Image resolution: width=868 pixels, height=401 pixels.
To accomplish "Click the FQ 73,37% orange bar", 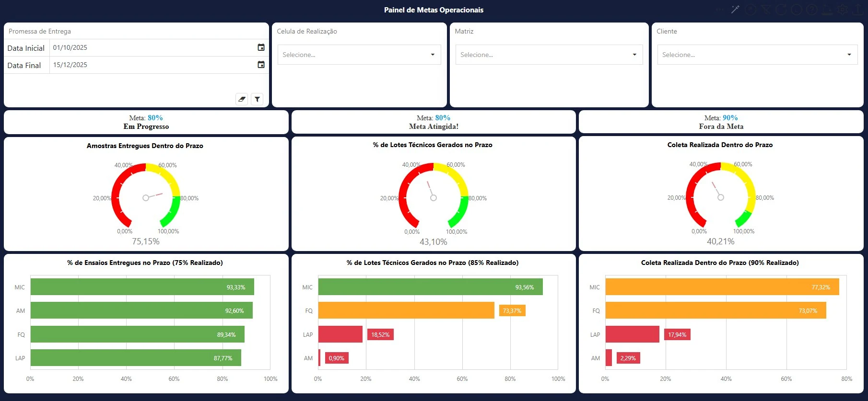I will point(406,310).
